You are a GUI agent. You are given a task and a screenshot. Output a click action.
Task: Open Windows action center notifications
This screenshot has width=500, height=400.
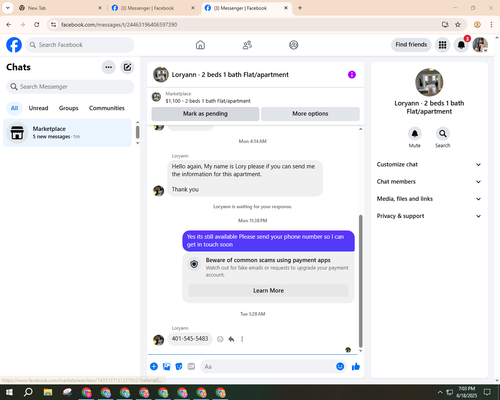coord(487,392)
